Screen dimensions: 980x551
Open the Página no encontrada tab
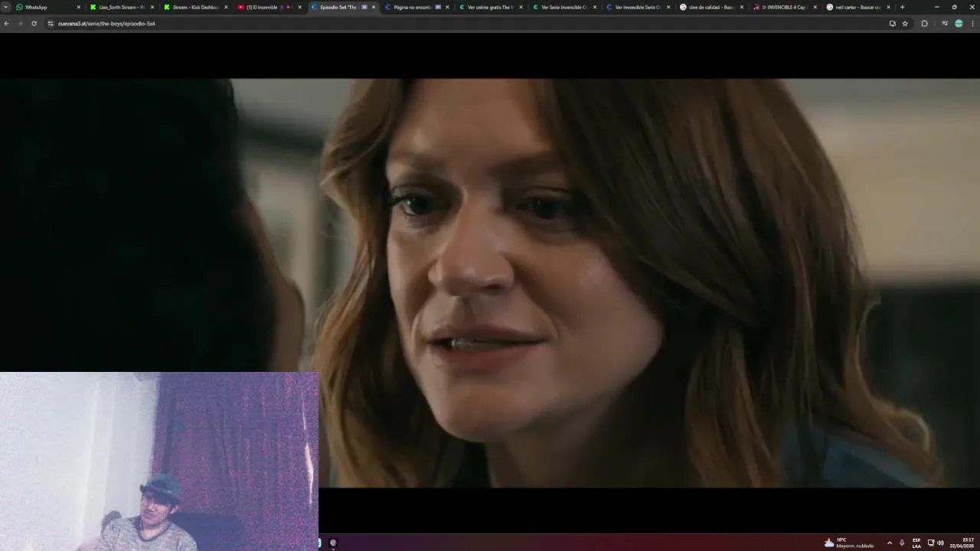[x=415, y=7]
